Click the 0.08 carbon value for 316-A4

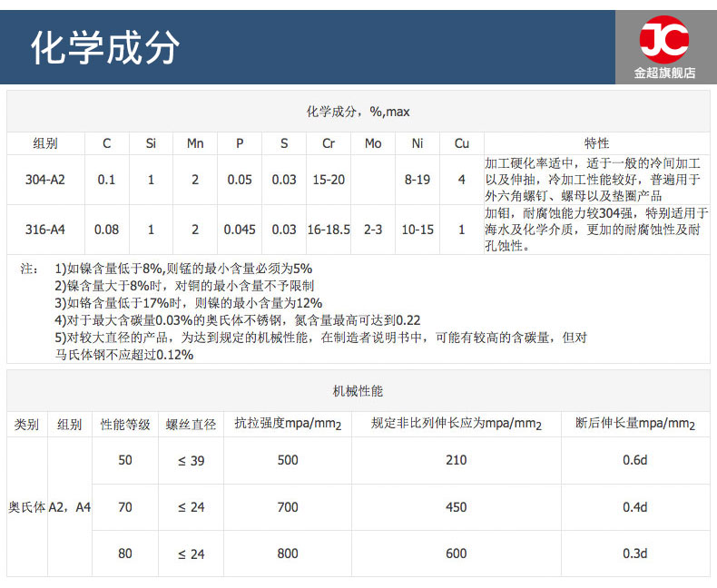[x=106, y=230]
